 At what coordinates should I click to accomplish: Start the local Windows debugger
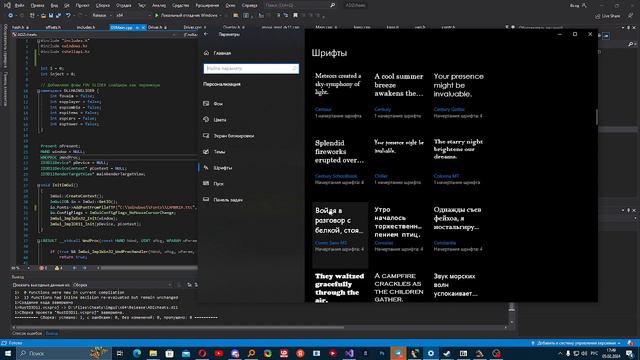189,16
